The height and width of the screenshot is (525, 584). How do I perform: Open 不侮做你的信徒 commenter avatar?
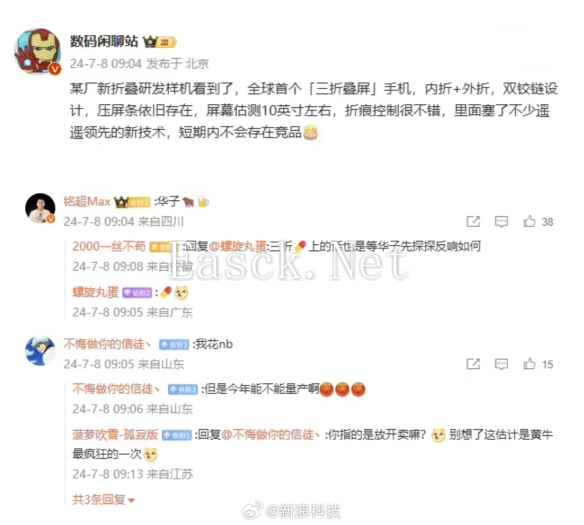(40, 351)
